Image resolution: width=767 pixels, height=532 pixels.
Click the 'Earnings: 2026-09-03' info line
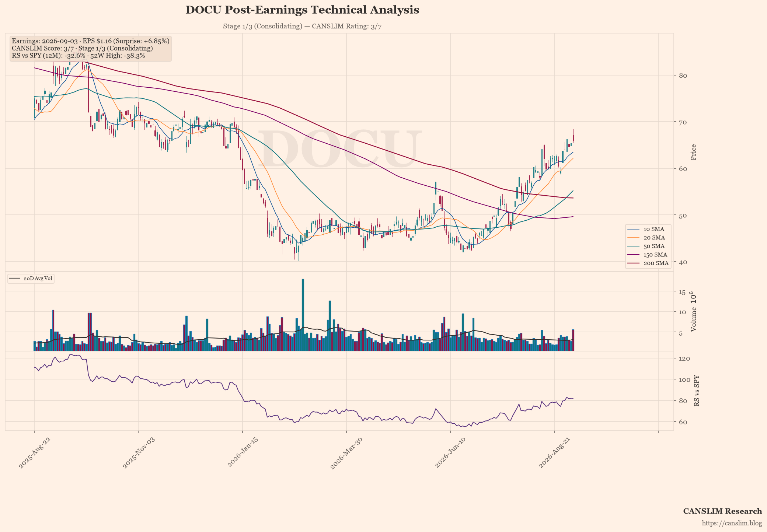pos(91,41)
